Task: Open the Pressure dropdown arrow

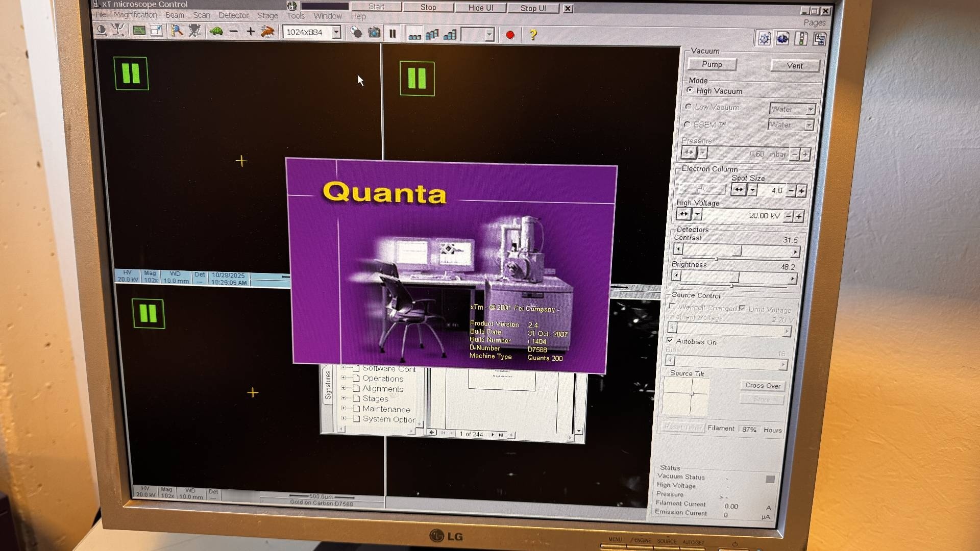Action: 703,153
